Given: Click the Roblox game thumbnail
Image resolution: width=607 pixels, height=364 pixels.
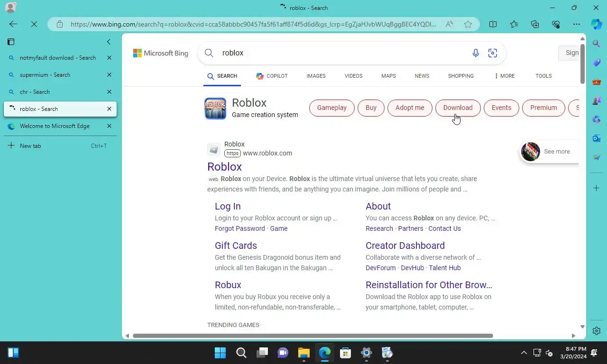Looking at the screenshot, I should (215, 109).
